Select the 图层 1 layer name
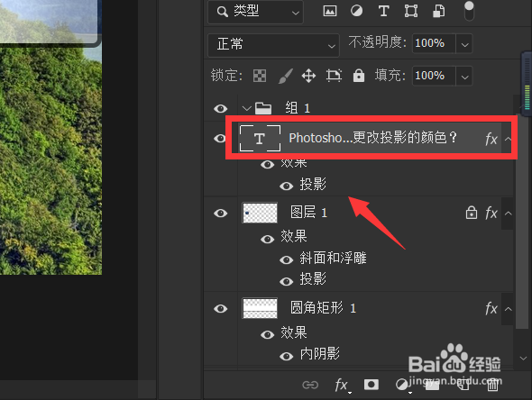This screenshot has width=532, height=400. pos(308,213)
